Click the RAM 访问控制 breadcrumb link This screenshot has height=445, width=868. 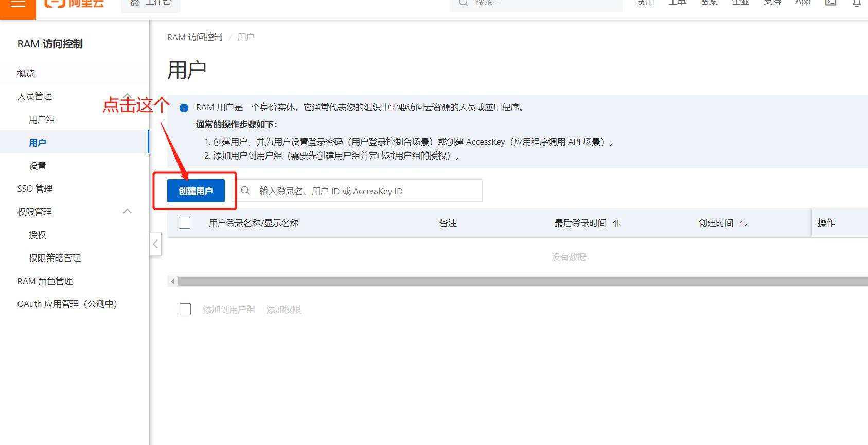coord(194,37)
